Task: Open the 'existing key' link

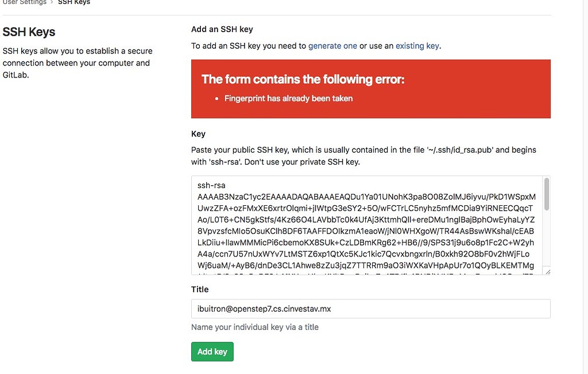Action: 417,46
